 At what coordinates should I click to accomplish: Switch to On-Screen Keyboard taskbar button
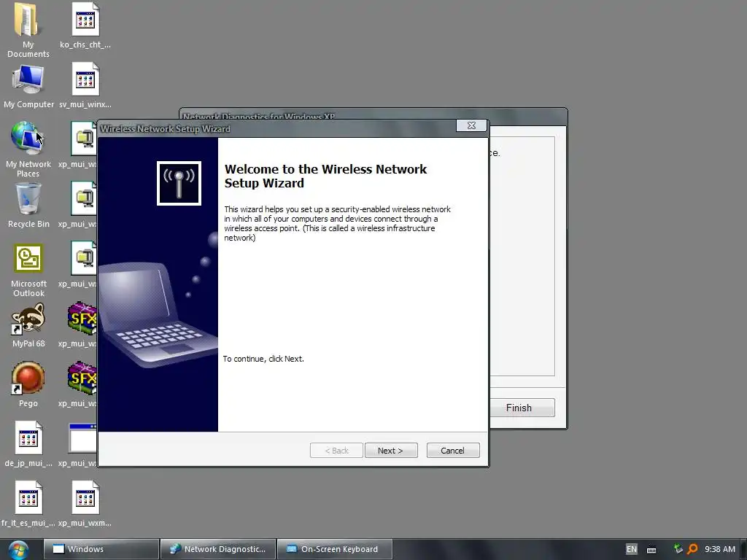334,549
